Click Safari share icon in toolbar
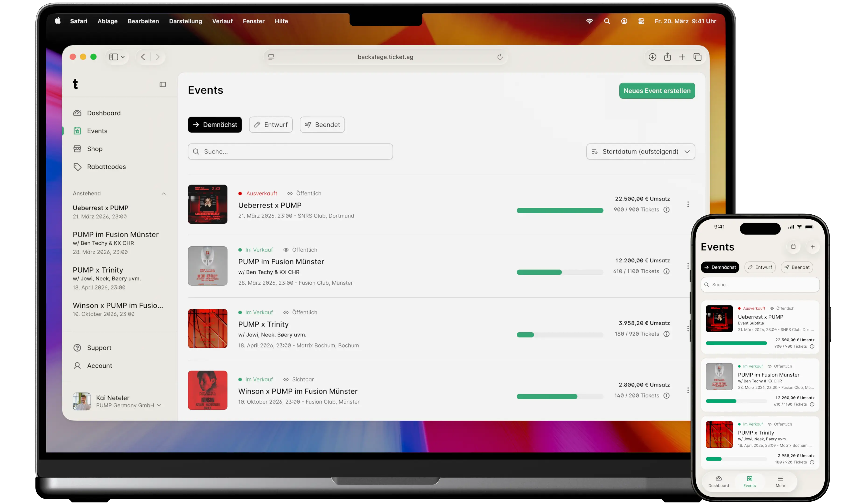The height and width of the screenshot is (504, 862). (x=667, y=57)
